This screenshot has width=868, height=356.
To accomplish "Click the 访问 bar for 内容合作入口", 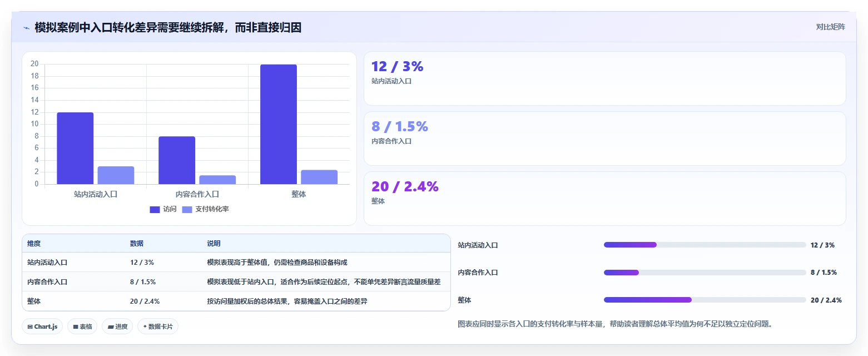I will [177, 160].
